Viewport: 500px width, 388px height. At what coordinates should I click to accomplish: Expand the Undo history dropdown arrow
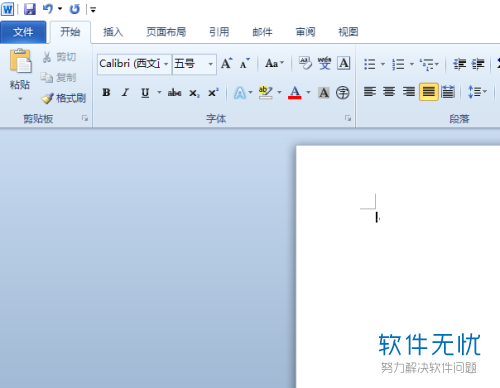pos(60,9)
